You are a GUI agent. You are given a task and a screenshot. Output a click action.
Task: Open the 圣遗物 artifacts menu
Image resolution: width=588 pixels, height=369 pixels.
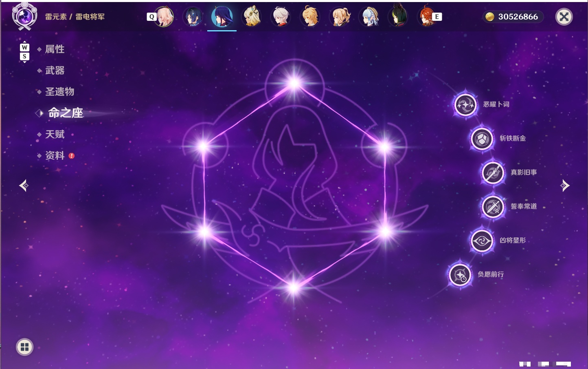pos(59,92)
